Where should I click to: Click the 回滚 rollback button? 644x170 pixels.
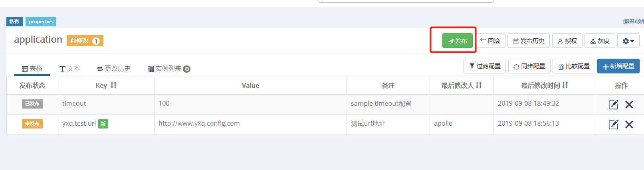click(490, 41)
